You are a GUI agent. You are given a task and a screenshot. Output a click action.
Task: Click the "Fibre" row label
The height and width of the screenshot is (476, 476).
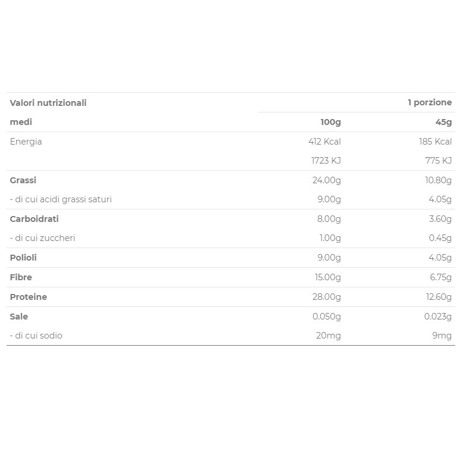tap(21, 277)
